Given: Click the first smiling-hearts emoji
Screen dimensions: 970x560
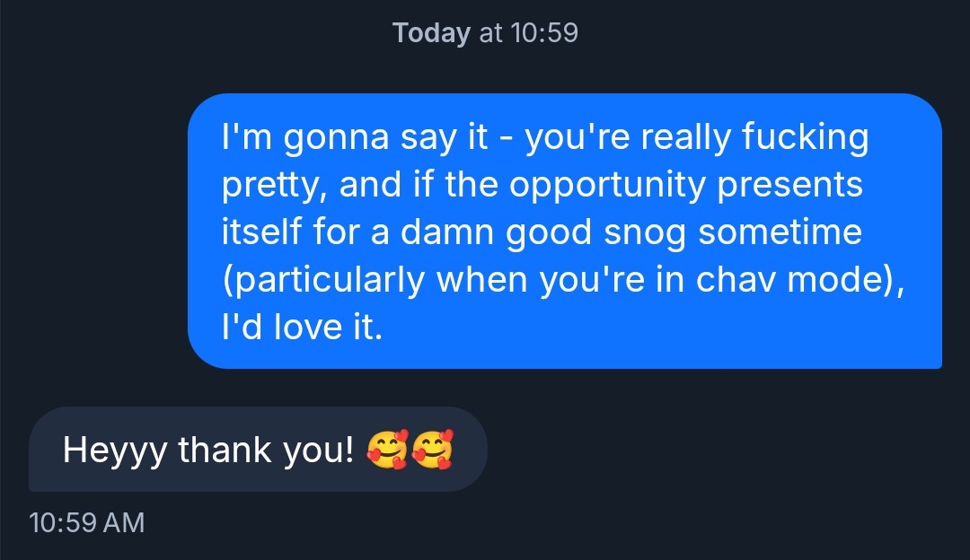Looking at the screenshot, I should coord(388,450).
